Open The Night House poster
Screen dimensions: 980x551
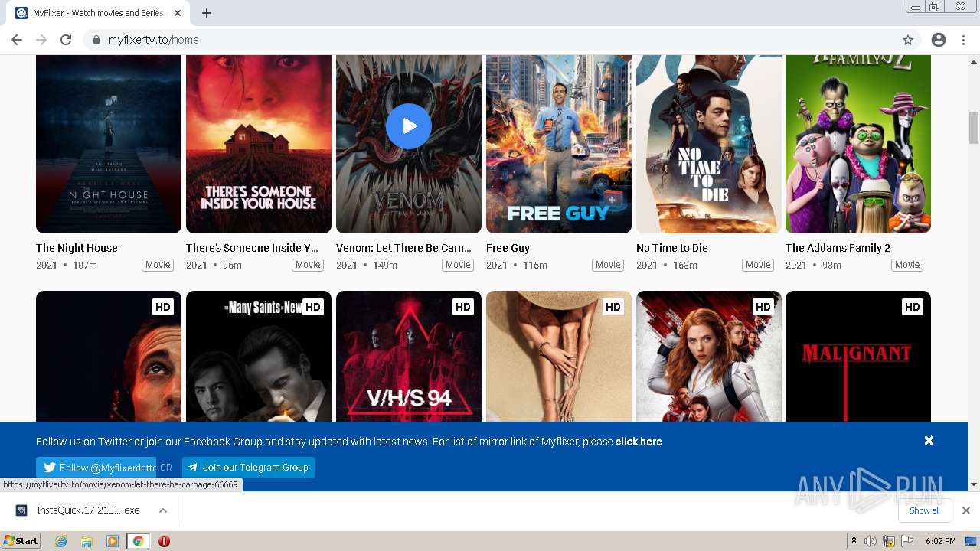tap(109, 144)
